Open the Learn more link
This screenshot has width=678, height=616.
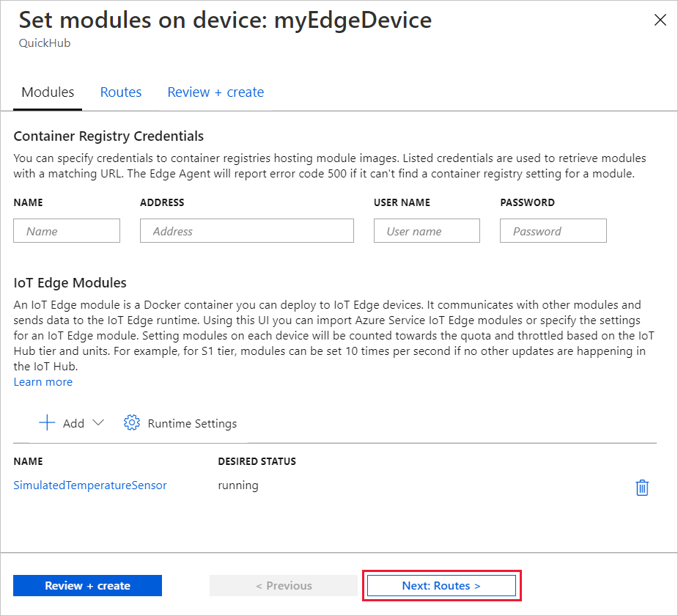(43, 381)
